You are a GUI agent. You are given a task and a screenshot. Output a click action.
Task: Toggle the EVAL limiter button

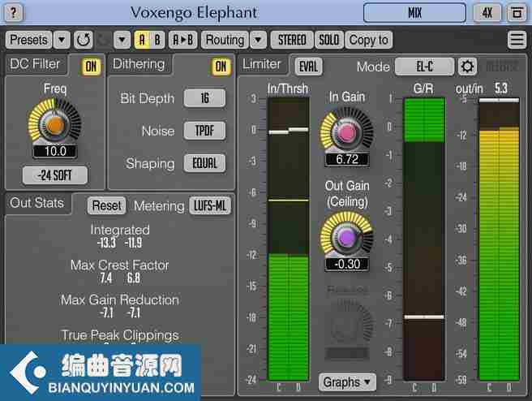pos(308,67)
